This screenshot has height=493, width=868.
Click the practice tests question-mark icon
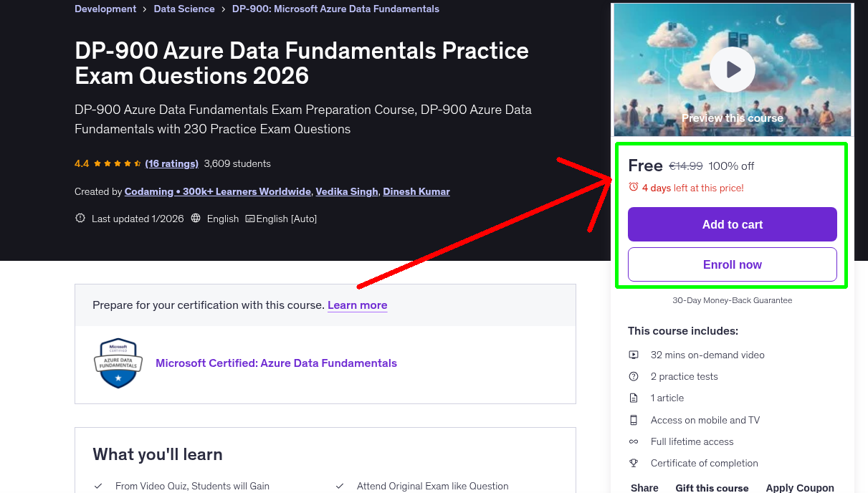tap(634, 376)
